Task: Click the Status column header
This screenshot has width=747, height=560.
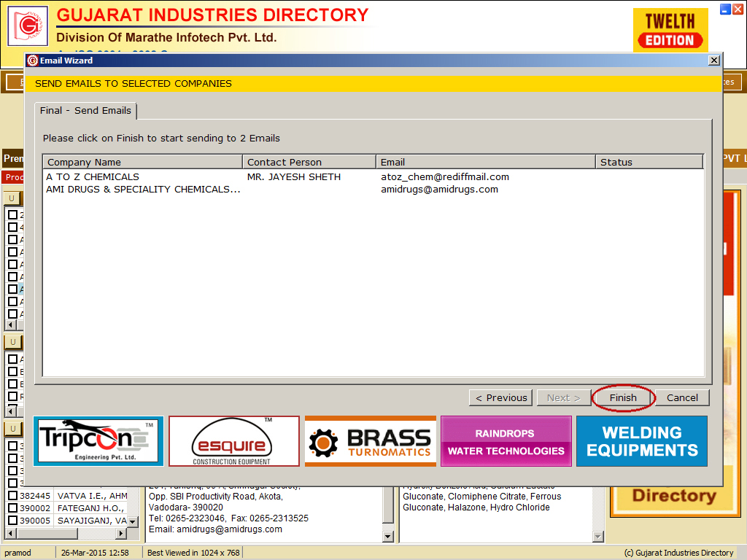Action: [649, 162]
